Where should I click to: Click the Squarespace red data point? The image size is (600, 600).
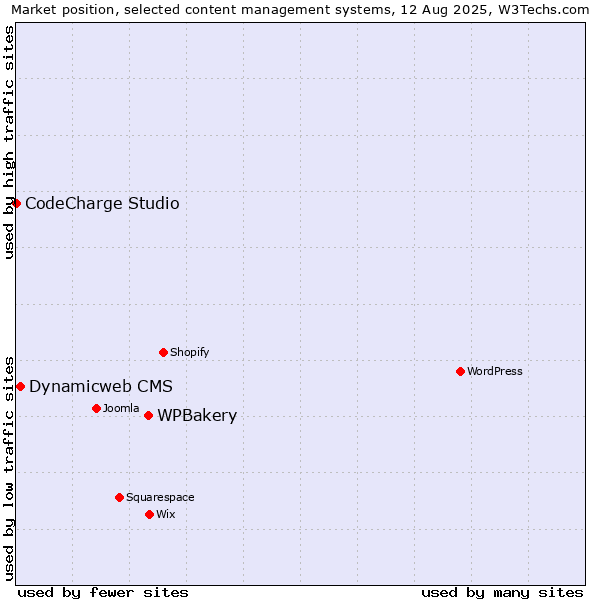click(x=119, y=497)
